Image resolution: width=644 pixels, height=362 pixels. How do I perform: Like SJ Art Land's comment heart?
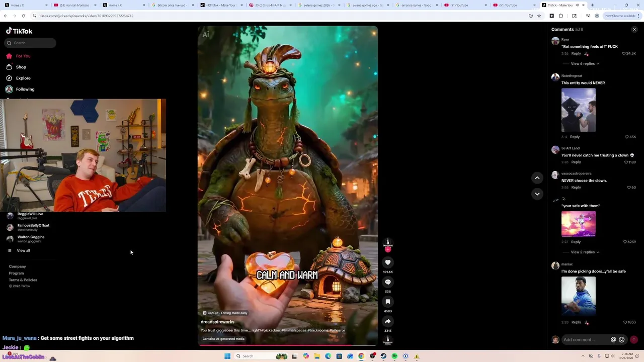626,162
